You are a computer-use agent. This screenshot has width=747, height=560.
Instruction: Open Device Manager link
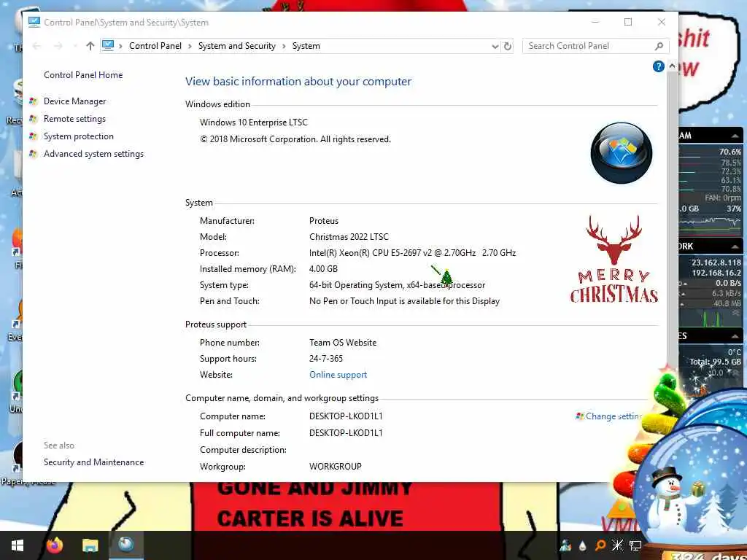coord(75,101)
